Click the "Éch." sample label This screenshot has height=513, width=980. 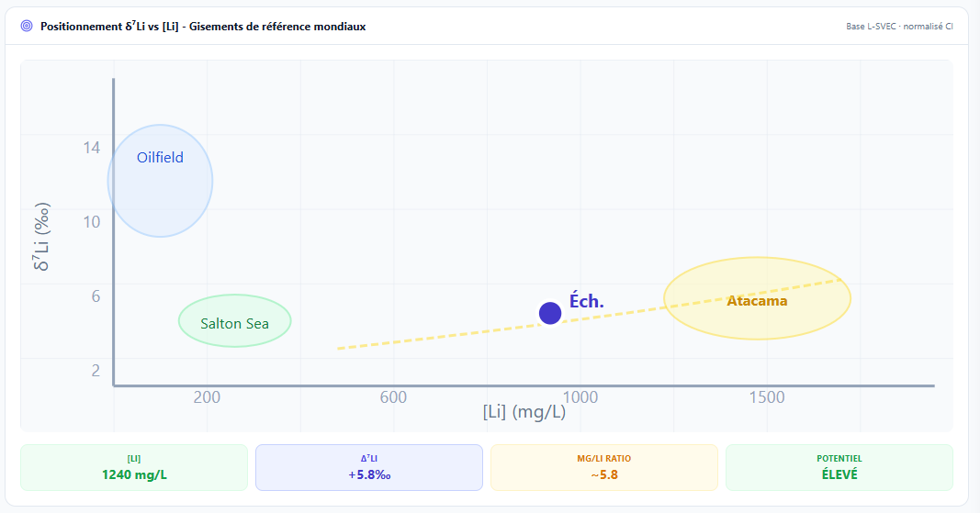pyautogui.click(x=587, y=301)
